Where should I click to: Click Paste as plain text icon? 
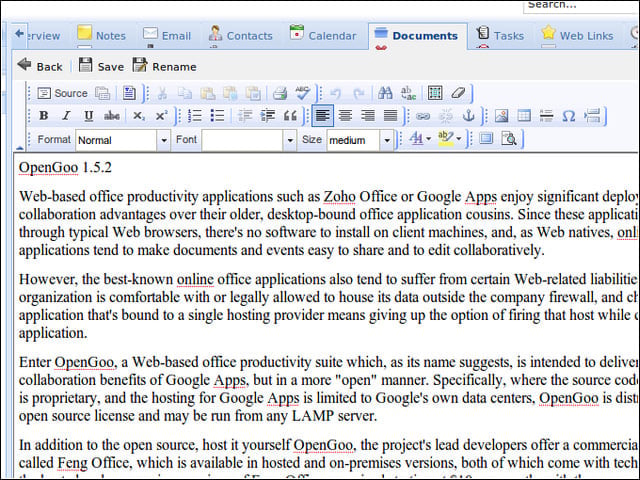231,93
